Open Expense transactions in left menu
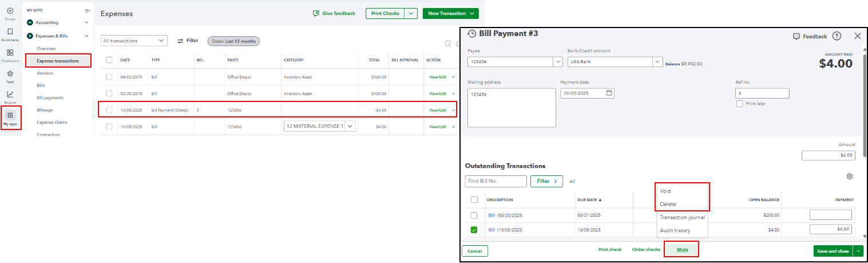The height and width of the screenshot is (263, 868). 58,61
